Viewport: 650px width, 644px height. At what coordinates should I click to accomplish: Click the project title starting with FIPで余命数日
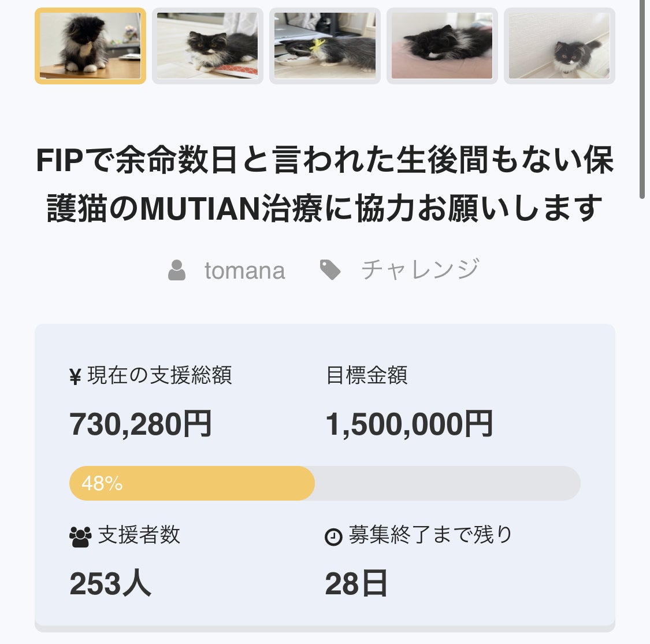[325, 184]
